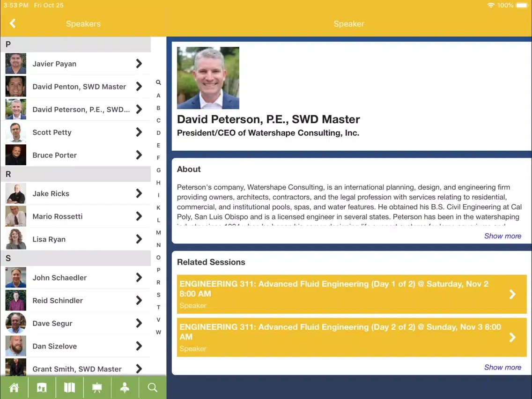Open John Schaedler's row chevron

139,278
